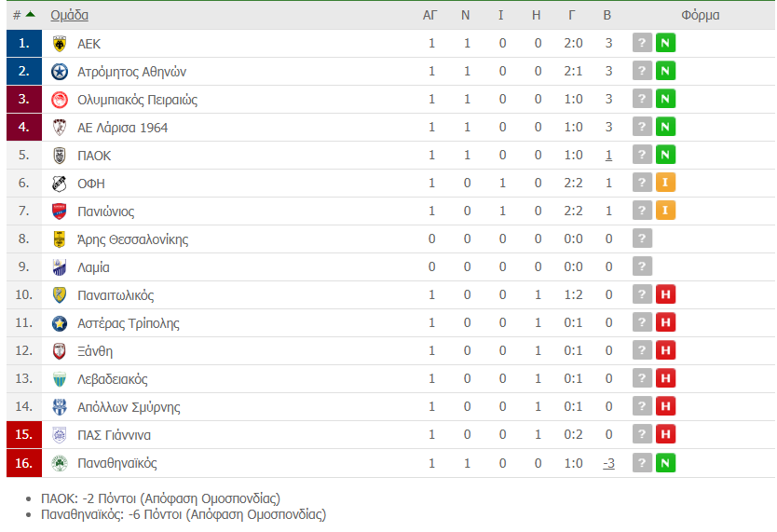
Task: Click the AEK team crest icon
Action: tap(60, 44)
